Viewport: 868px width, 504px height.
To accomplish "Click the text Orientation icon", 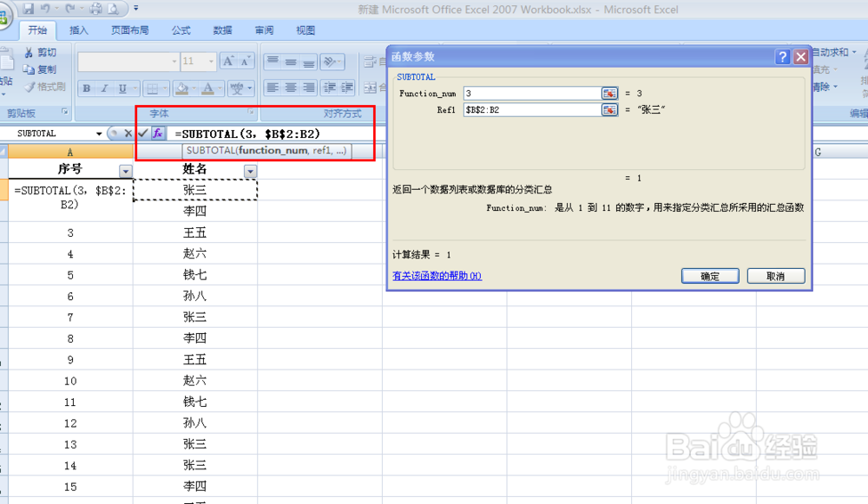I will coord(332,62).
